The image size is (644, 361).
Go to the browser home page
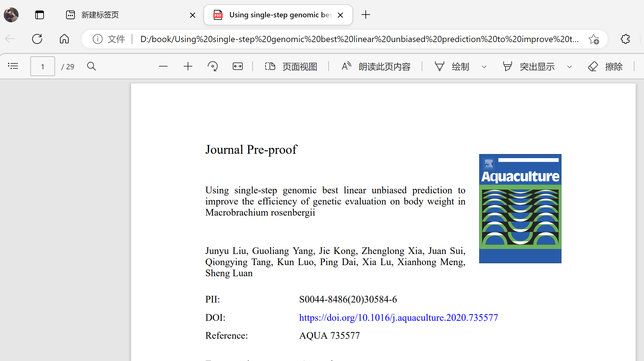[x=64, y=39]
